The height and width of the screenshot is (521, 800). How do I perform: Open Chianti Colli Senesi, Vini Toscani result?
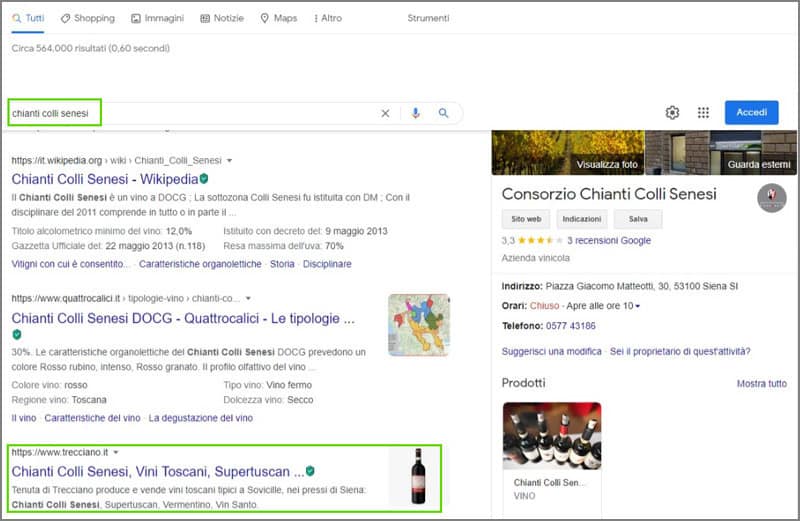click(x=158, y=472)
